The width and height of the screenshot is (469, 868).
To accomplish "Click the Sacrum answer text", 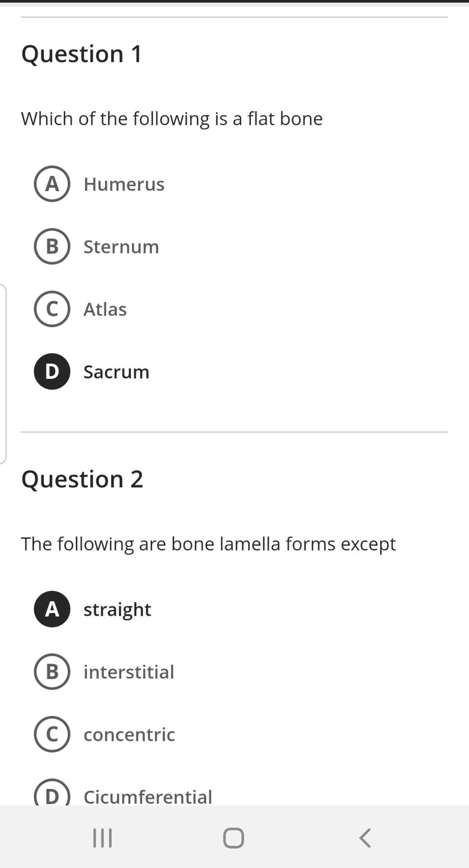I will point(116,372).
